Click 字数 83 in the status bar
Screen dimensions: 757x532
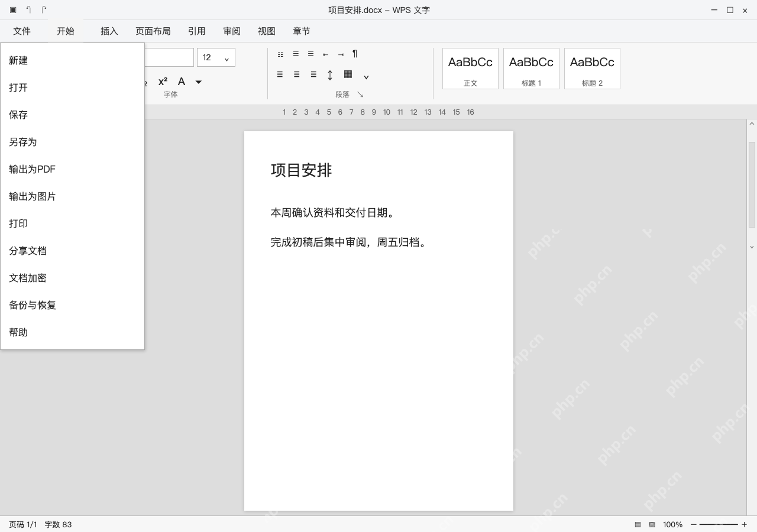(58, 524)
